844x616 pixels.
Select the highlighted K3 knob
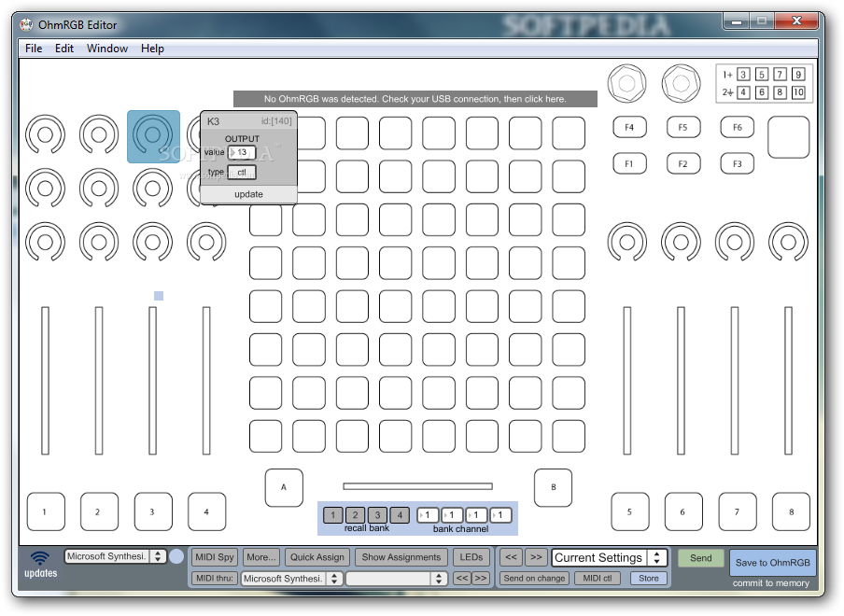click(153, 136)
